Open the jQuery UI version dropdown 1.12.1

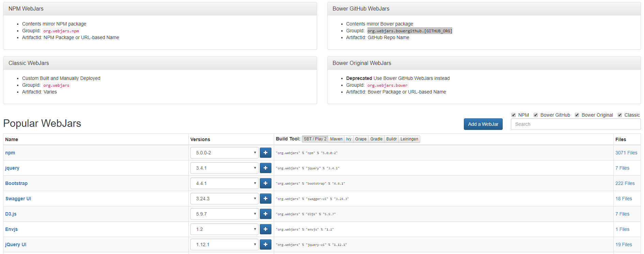224,244
